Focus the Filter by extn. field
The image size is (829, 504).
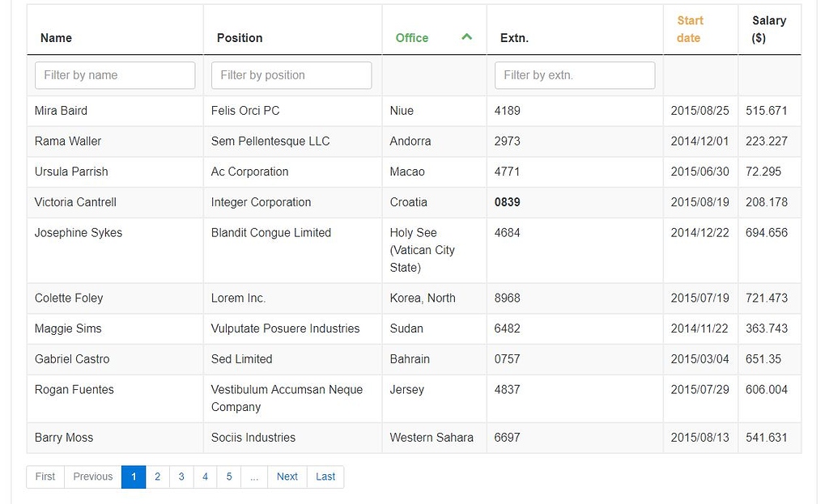pos(575,75)
